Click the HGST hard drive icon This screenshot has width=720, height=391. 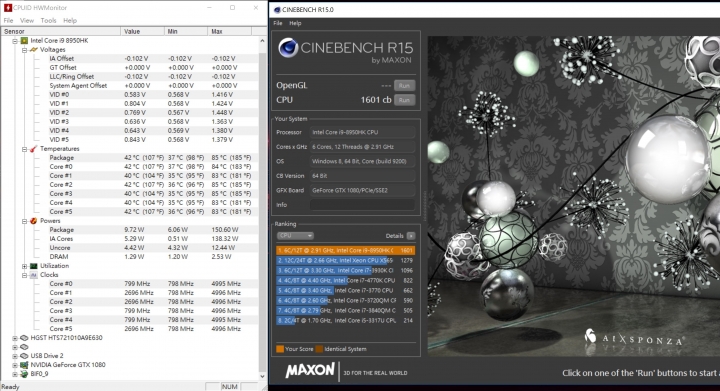point(24,338)
